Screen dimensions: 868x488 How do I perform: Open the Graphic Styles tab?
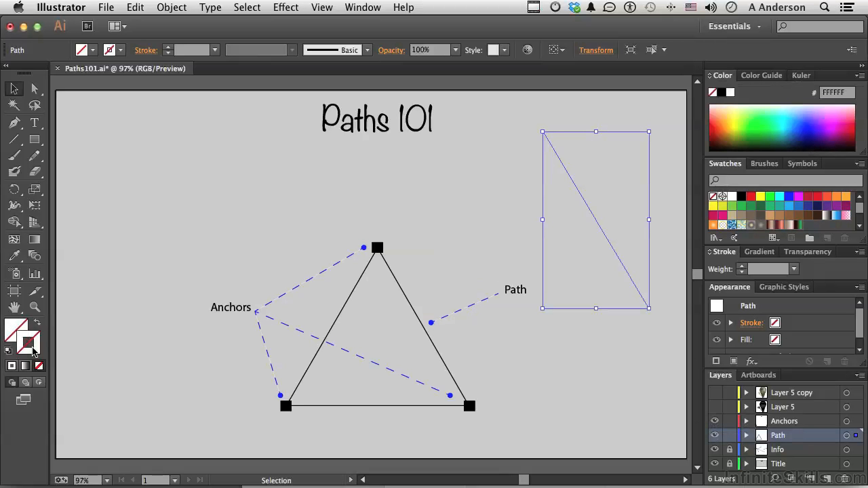tap(784, 287)
